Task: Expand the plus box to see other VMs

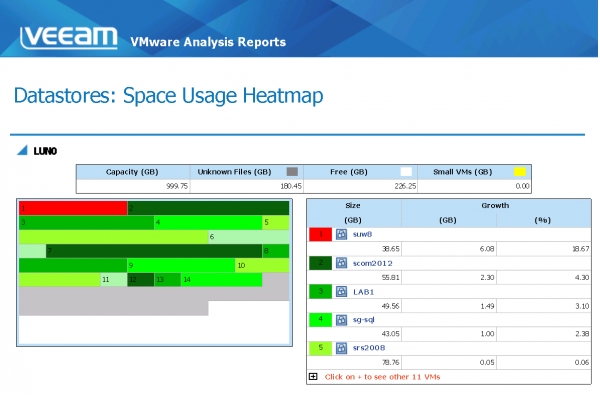Action: 313,377
